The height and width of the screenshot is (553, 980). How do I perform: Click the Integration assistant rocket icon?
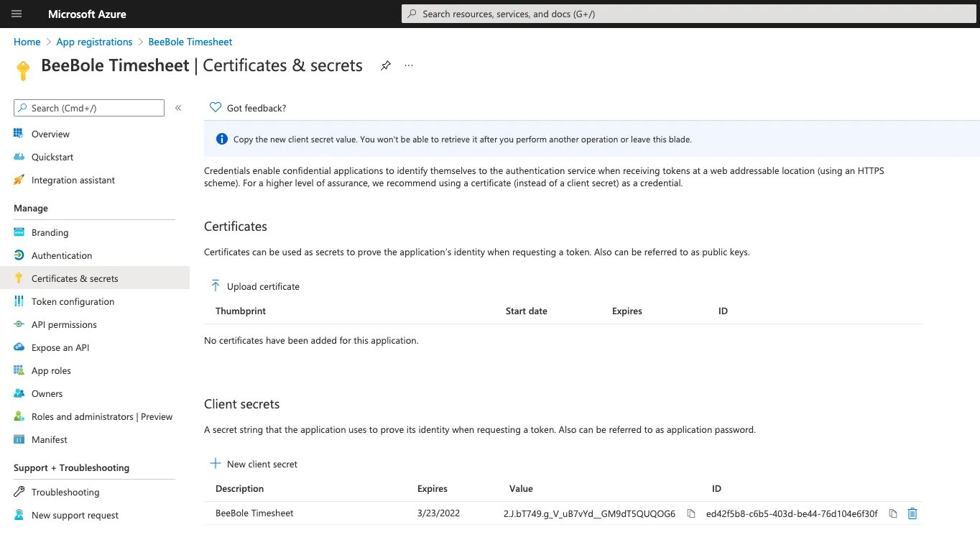tap(19, 180)
